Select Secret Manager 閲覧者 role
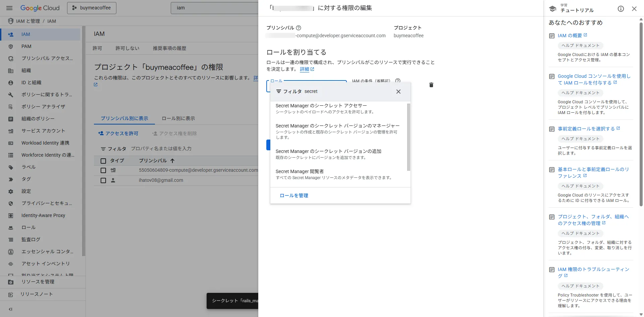 tap(339, 174)
